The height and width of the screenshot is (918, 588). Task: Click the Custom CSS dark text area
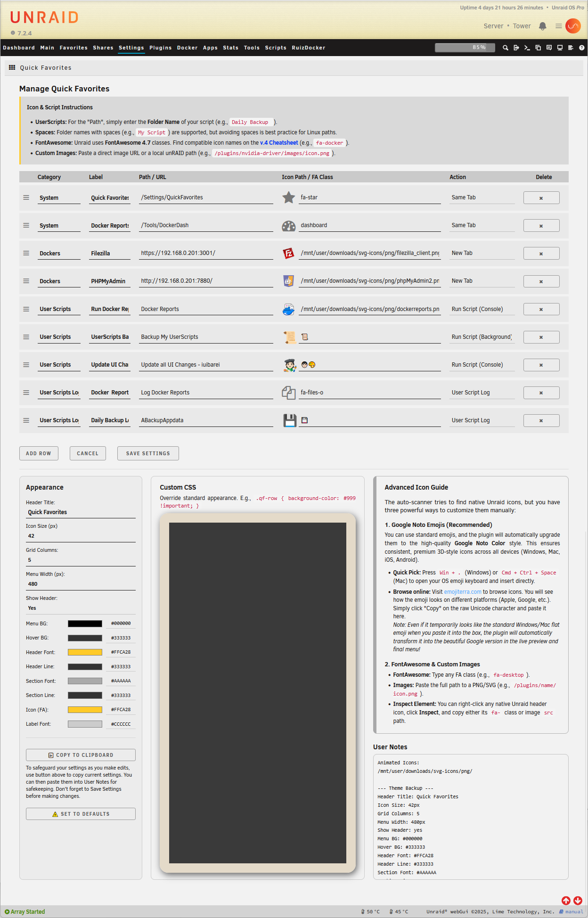pos(258,693)
